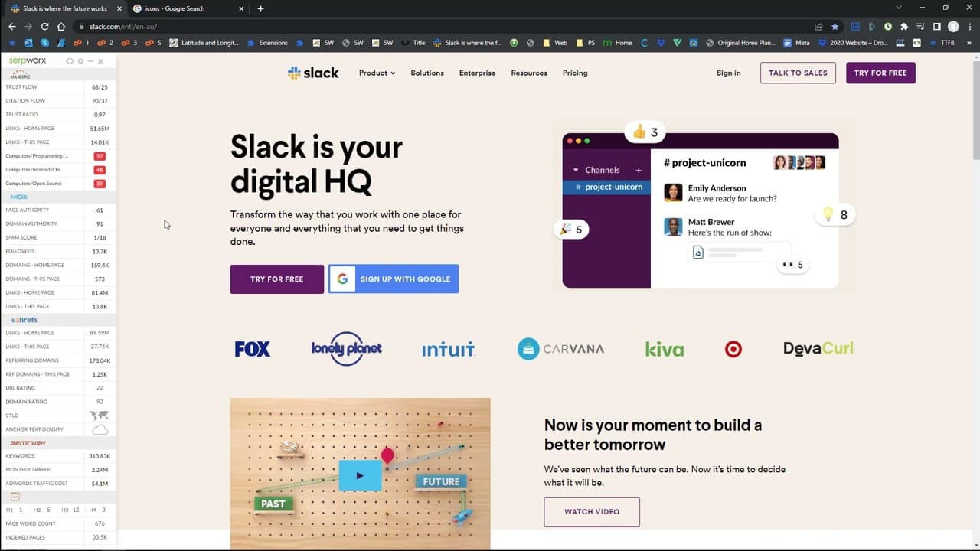Click the share page icon in address bar

(x=820, y=26)
